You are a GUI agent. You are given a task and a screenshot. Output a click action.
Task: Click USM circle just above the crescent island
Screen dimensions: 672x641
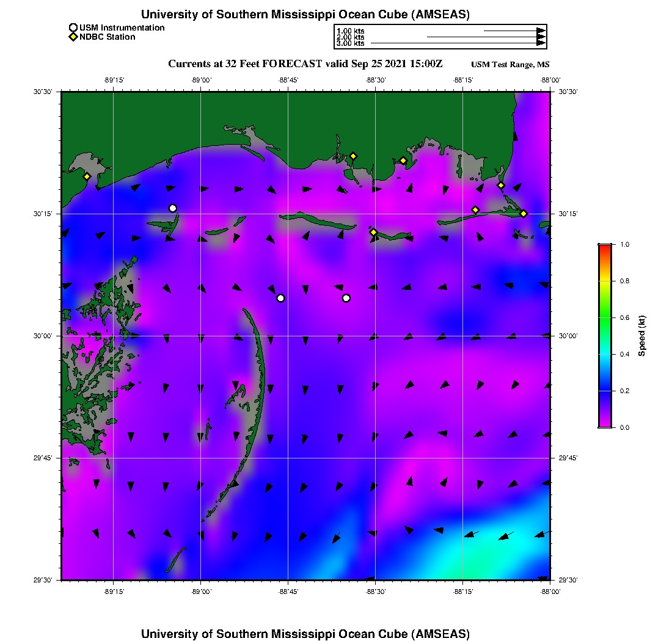click(280, 298)
